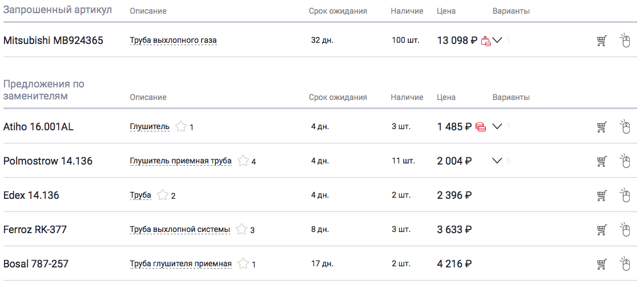Add Polmostrow 14.136 to cart
The height and width of the screenshot is (288, 644).
pyautogui.click(x=601, y=161)
